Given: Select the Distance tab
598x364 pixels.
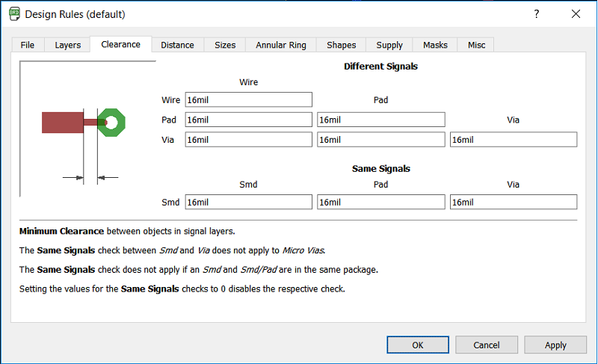Looking at the screenshot, I should (177, 45).
